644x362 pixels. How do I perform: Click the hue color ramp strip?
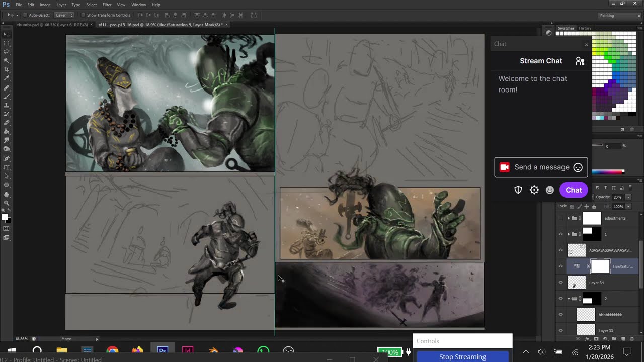click(608, 172)
